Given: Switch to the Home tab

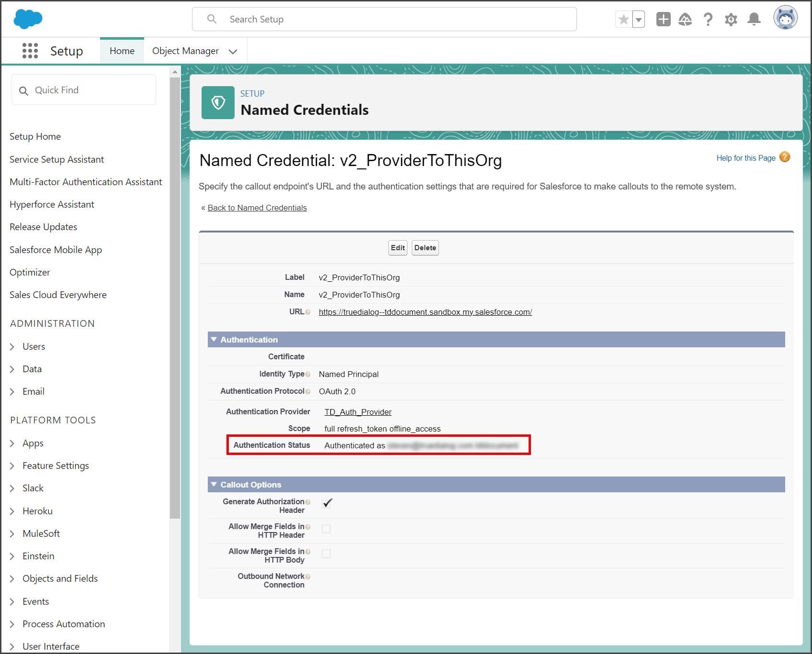Looking at the screenshot, I should coord(122,51).
